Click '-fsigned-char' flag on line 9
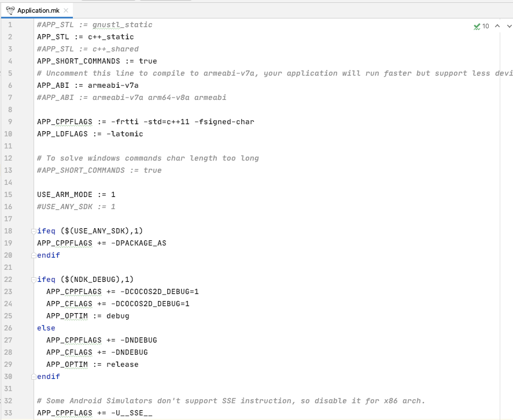 tap(224, 122)
